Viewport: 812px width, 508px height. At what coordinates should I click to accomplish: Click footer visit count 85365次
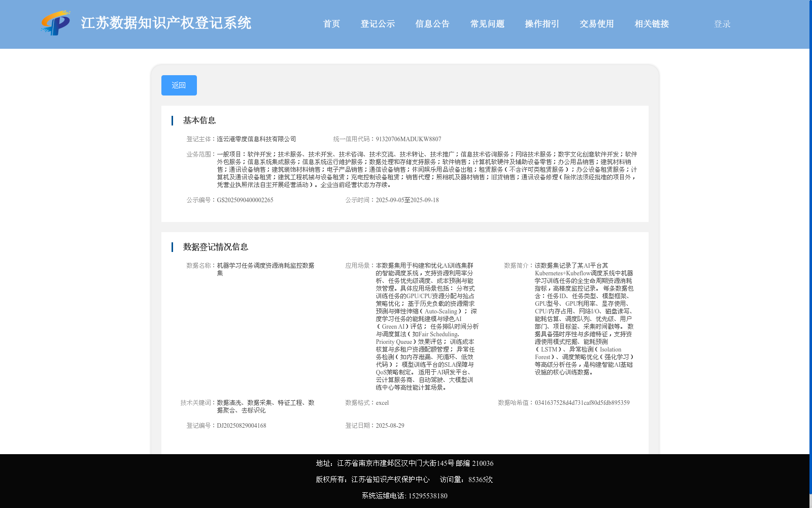481,480
